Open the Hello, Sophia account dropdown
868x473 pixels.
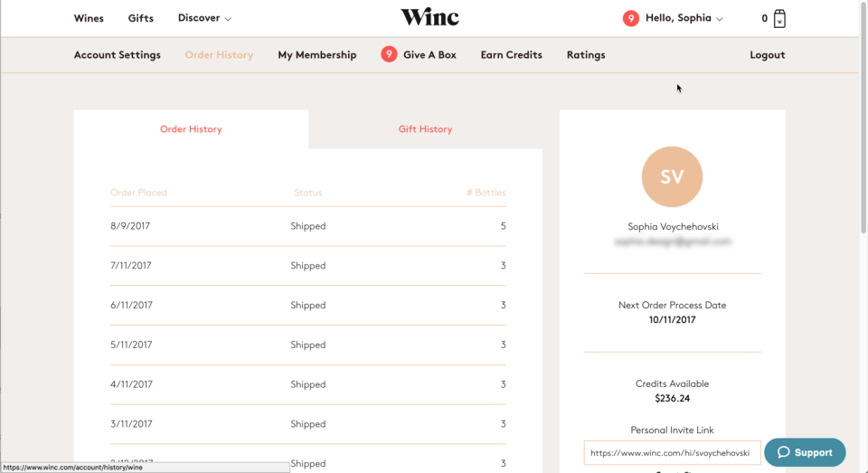click(684, 18)
